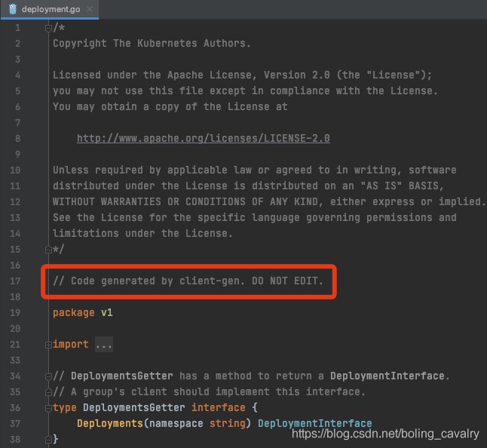Viewport: 487px width, 448px height.
Task: Click the closing brace fold marker at line 38
Action: [x=48, y=440]
